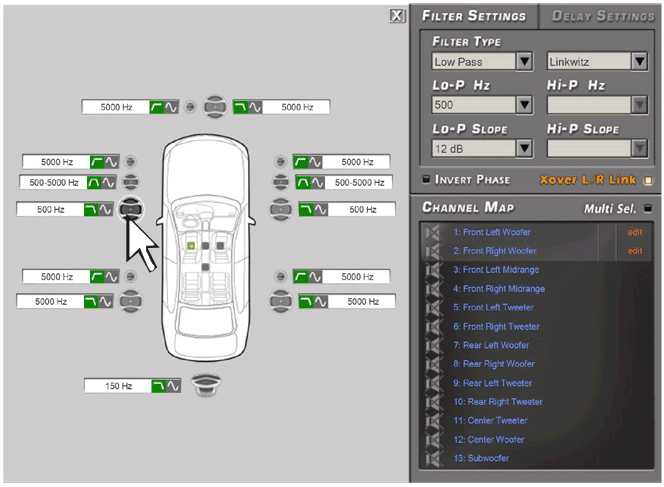
Task: Click mute icon for Subwoofer channel
Action: 432,458
